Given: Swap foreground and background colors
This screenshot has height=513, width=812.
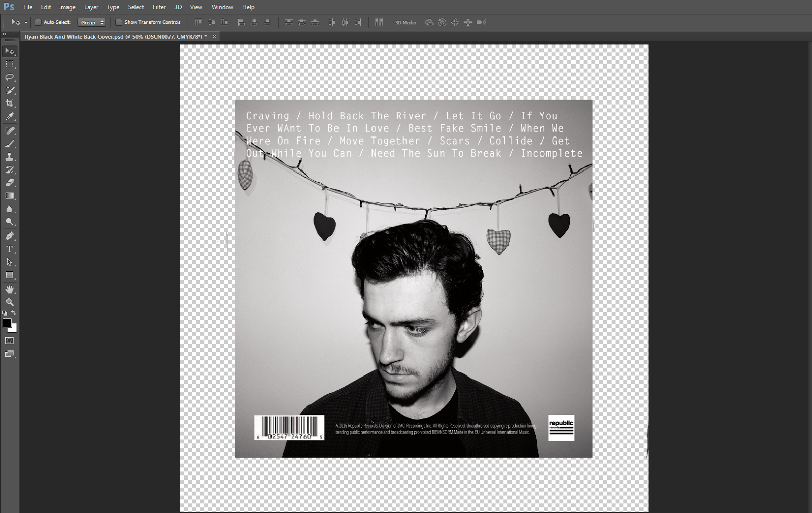Looking at the screenshot, I should click(14, 313).
